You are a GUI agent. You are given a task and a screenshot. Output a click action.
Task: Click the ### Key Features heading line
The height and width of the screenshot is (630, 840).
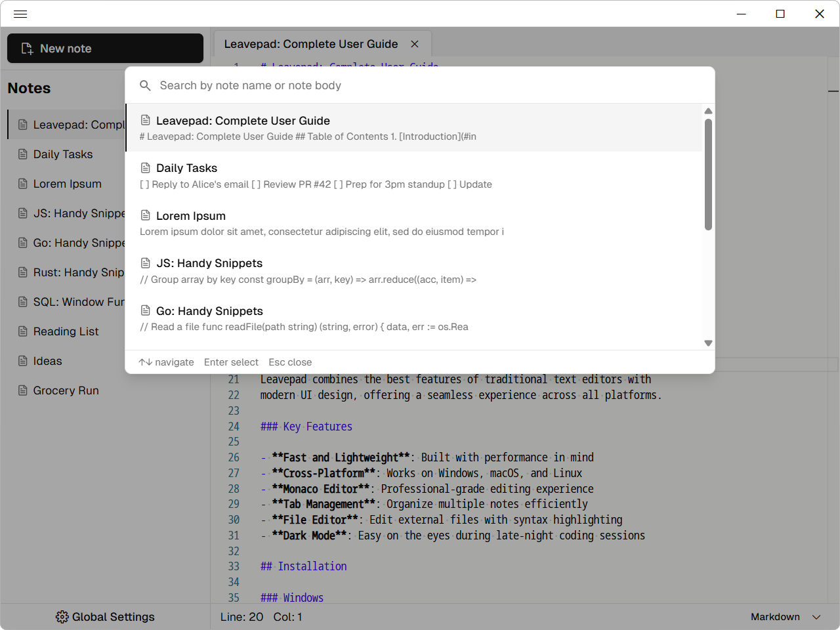pyautogui.click(x=306, y=427)
